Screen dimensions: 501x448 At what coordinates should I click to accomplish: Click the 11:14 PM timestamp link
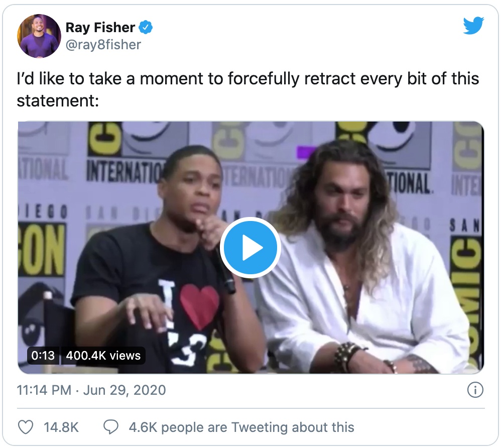tap(43, 390)
